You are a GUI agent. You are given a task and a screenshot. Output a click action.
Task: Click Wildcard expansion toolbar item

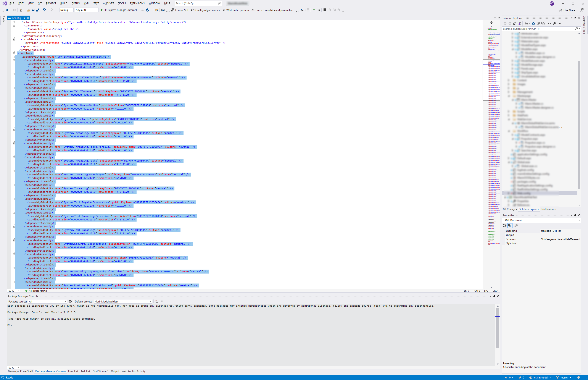click(235, 10)
